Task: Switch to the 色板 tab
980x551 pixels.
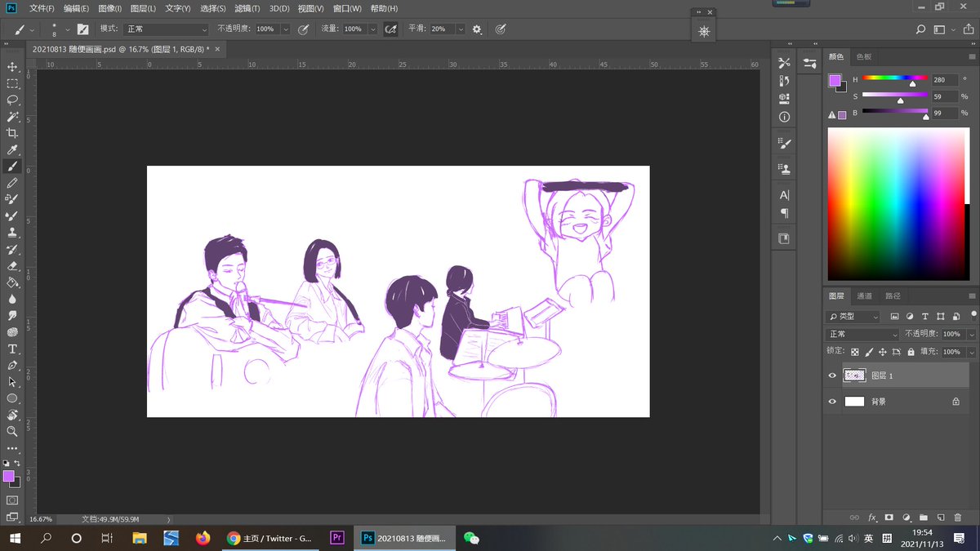Action: click(x=863, y=56)
